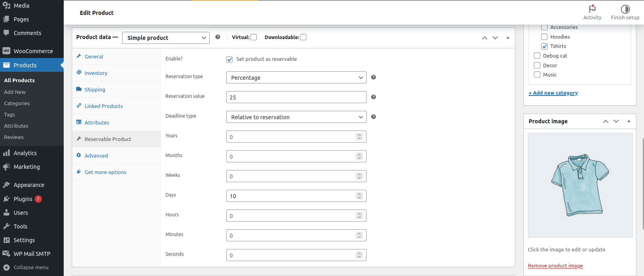Check the Hoodies category

(544, 37)
